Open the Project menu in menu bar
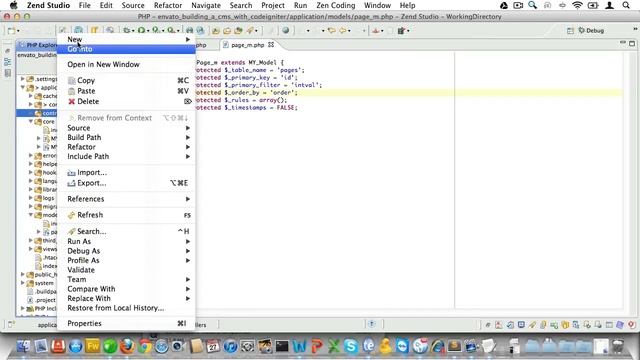The image size is (640, 360). pos(273,5)
